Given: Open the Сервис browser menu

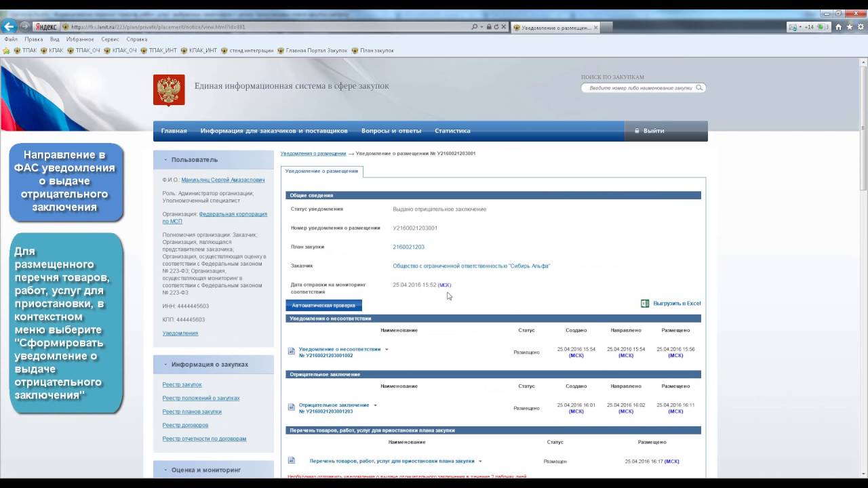Looking at the screenshot, I should [x=110, y=39].
